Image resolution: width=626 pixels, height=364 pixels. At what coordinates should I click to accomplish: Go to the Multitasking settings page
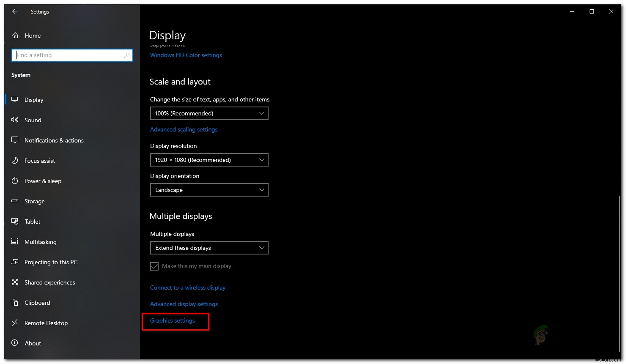(x=40, y=242)
